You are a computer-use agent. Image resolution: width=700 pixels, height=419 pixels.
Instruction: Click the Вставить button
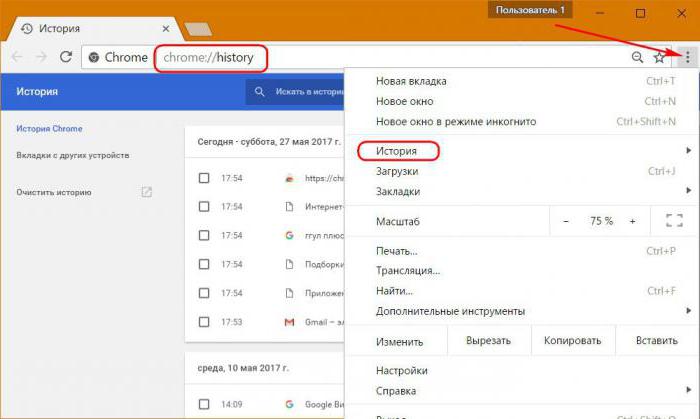tap(657, 341)
